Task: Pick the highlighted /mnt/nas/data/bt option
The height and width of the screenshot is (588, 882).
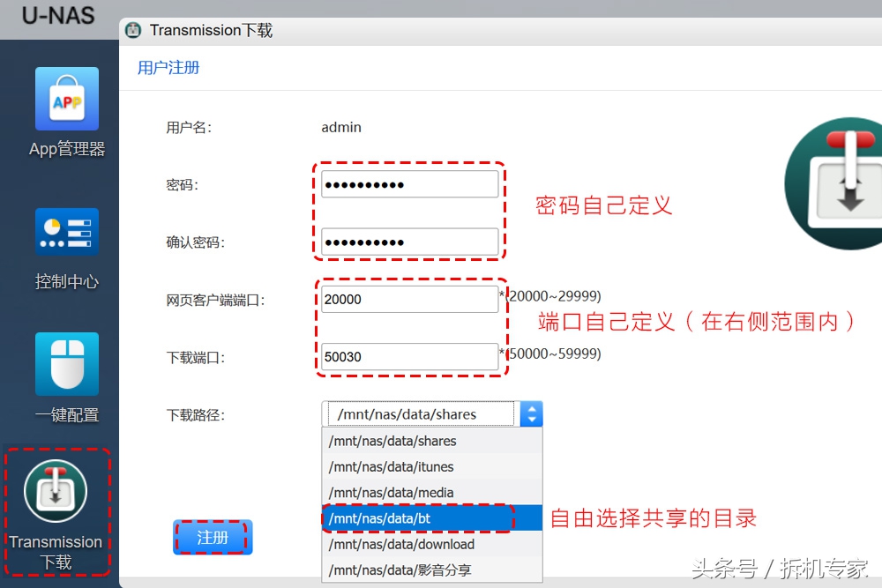Action: click(432, 518)
